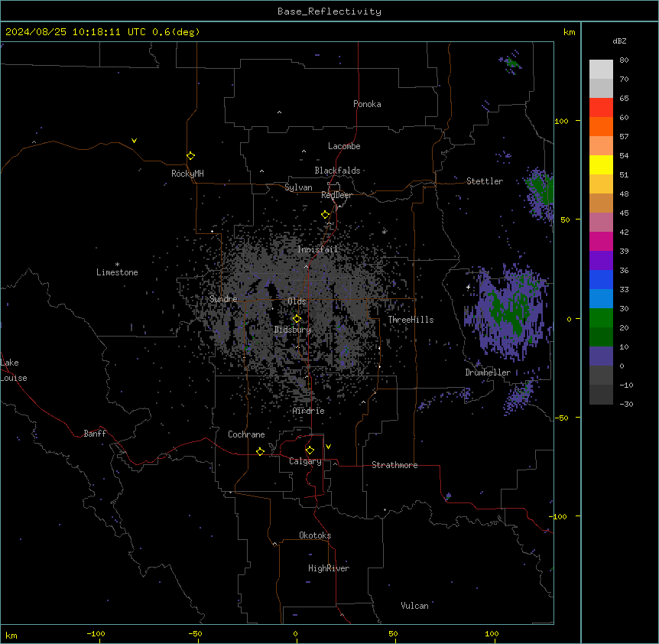Choose the light gray swatch between 80 and 70 dBZ
The height and width of the screenshot is (644, 659).
pos(601,70)
